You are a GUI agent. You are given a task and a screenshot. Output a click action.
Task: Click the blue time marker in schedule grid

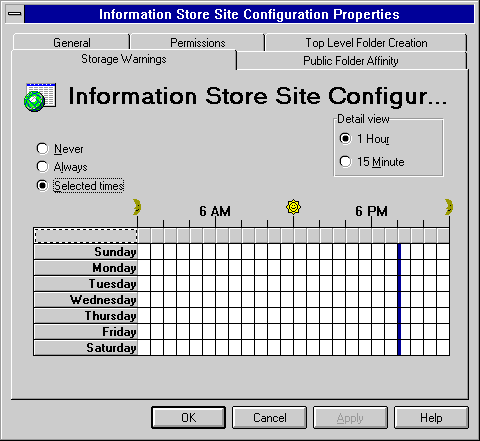coord(399,300)
